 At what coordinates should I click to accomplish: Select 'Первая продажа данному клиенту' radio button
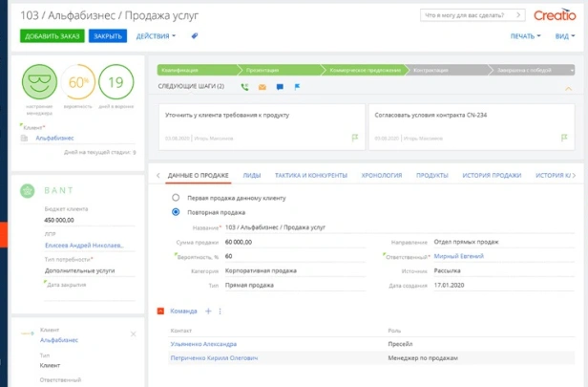pyautogui.click(x=176, y=197)
